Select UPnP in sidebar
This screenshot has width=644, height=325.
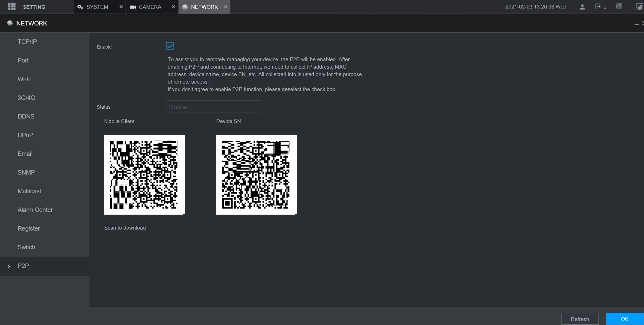pyautogui.click(x=44, y=135)
